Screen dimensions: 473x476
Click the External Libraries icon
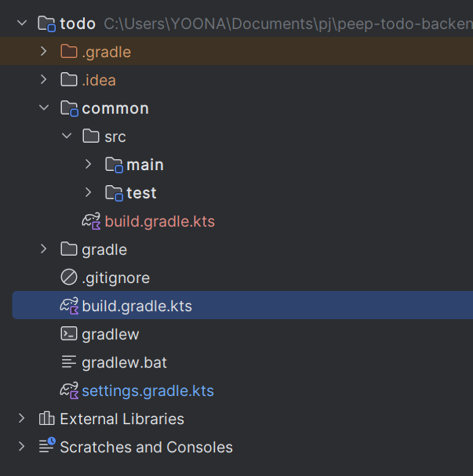click(x=47, y=419)
